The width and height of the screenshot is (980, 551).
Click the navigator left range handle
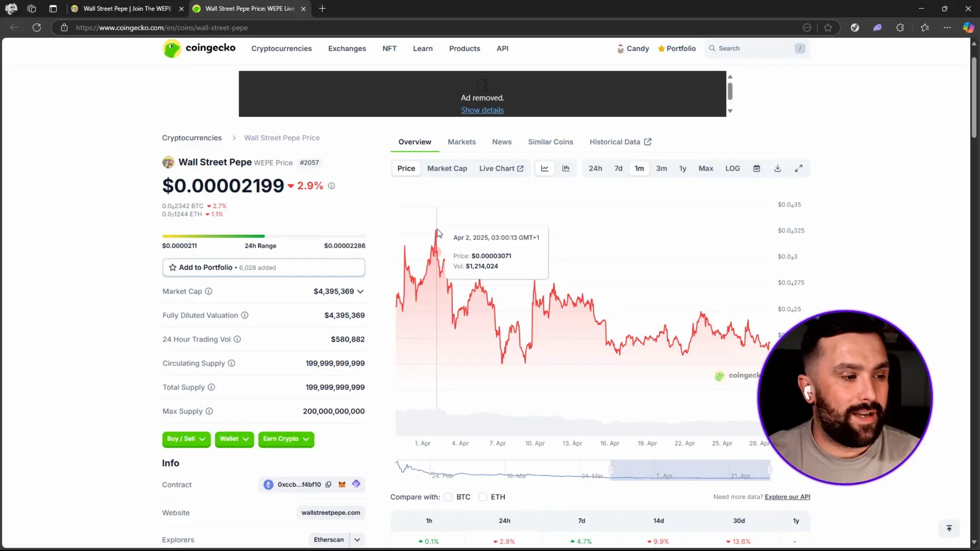[x=610, y=470]
